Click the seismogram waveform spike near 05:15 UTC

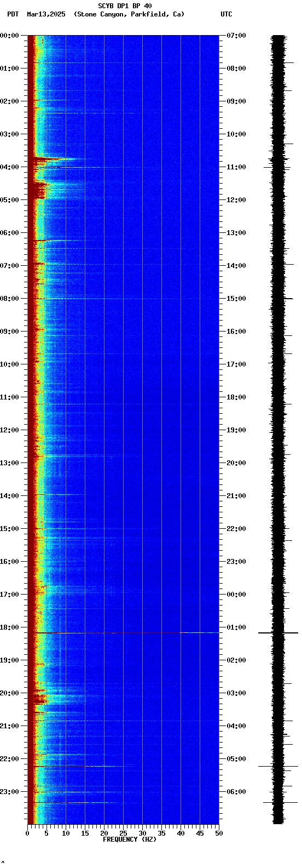tap(278, 766)
